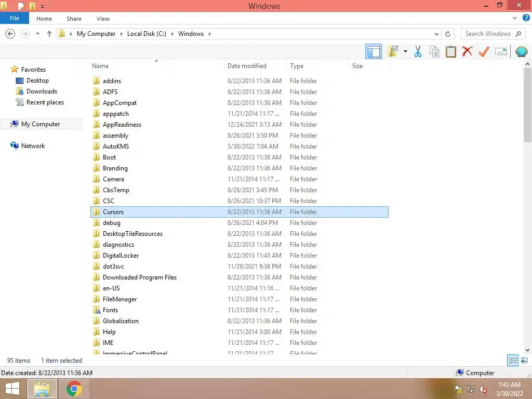Navigate to My Computer in breadcrumb
Image resolution: width=532 pixels, height=399 pixels.
(x=96, y=34)
